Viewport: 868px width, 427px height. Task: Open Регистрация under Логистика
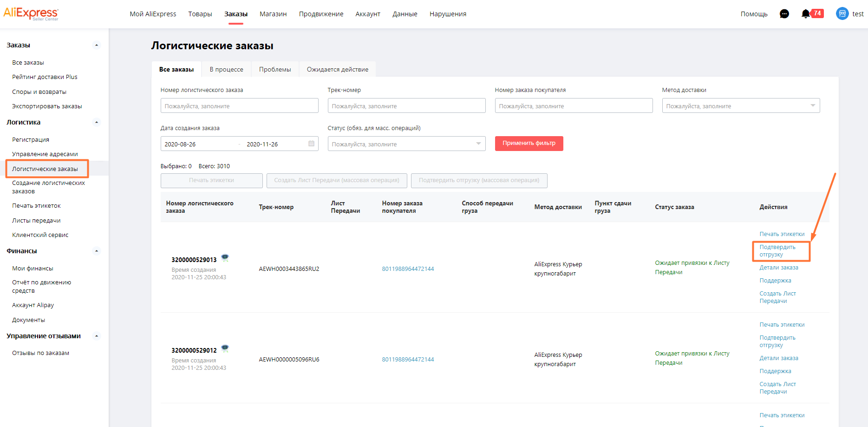(31, 139)
